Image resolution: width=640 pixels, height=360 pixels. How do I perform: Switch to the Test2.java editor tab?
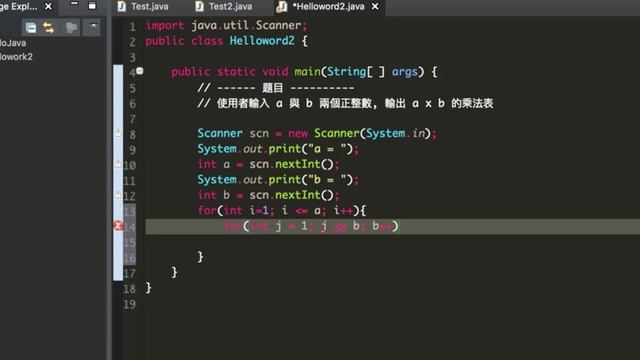click(x=224, y=7)
